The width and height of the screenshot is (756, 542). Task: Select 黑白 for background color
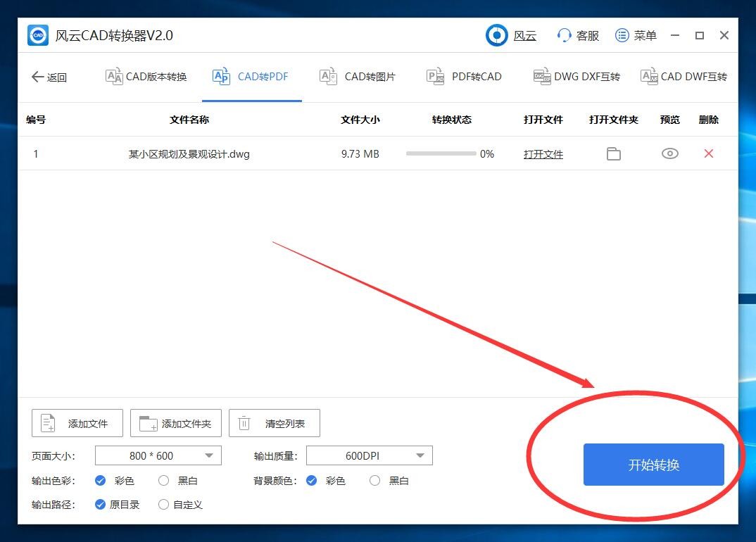[x=374, y=480]
